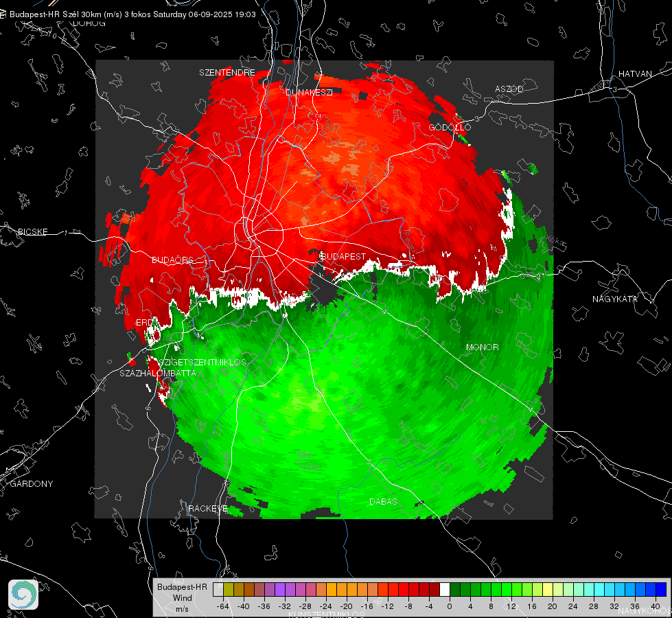Click the 16 legend scale value
Viewport: 672px width, 618px height.
click(x=532, y=606)
